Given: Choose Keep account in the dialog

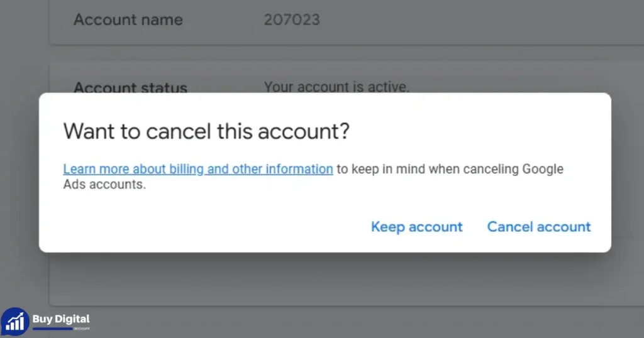Looking at the screenshot, I should [416, 227].
